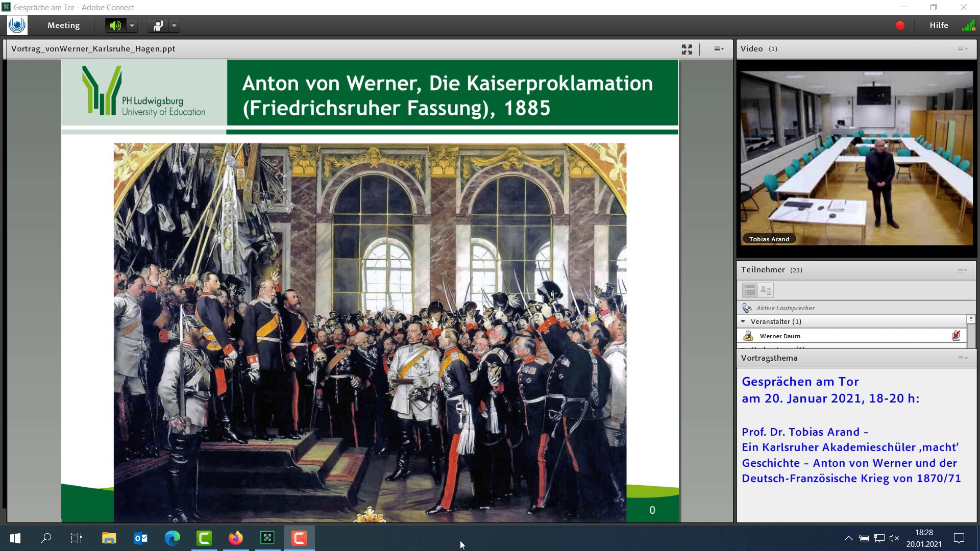980x551 pixels.
Task: Open the clock showing 18:28
Action: (x=924, y=538)
